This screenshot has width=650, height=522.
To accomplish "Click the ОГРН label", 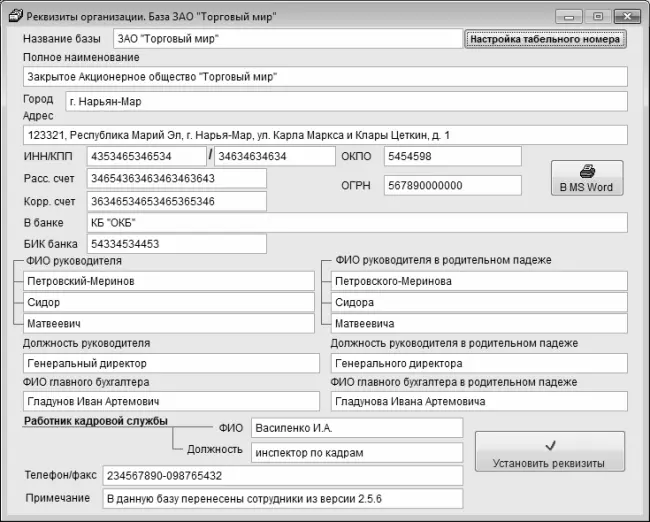I will pos(356,185).
